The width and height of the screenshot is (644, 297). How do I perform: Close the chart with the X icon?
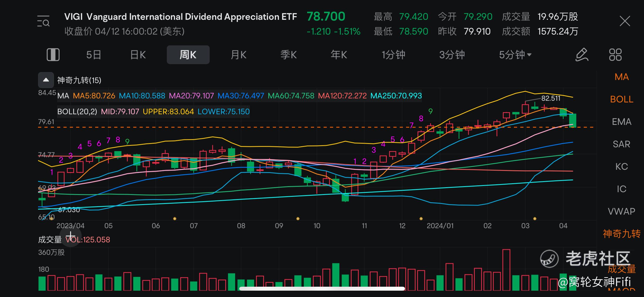click(x=625, y=21)
